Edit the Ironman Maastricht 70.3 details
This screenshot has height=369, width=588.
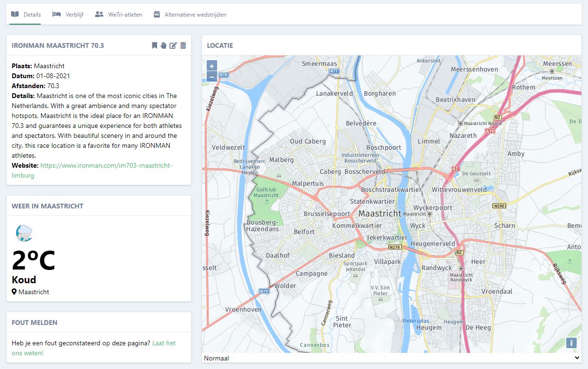(173, 45)
